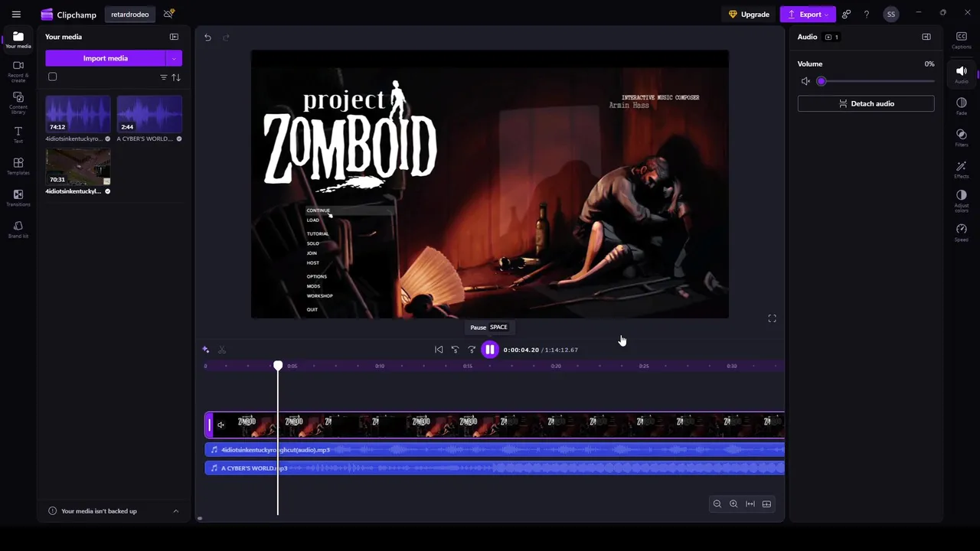Open the media sort order icon

tap(176, 77)
